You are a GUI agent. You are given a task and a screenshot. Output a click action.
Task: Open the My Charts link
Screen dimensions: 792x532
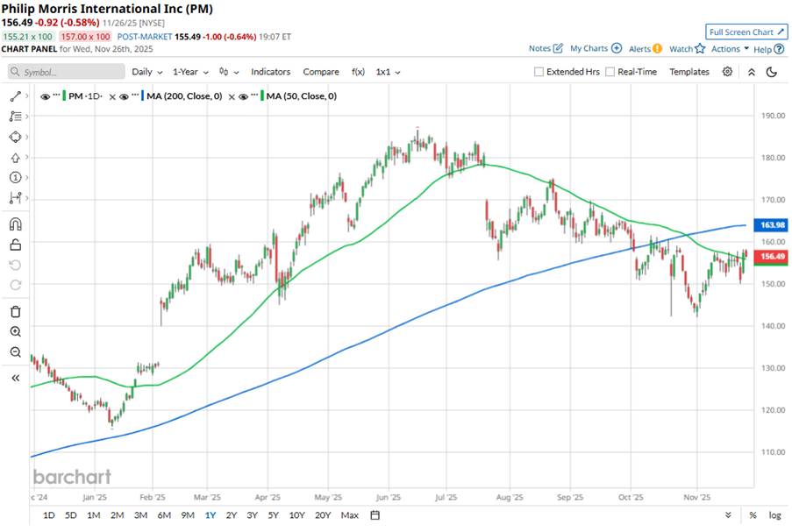pyautogui.click(x=596, y=49)
